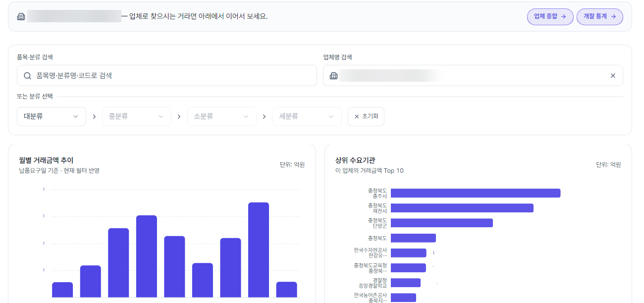The height and width of the screenshot is (303, 644).
Task: Open the 개찰 통계 page
Action: (599, 16)
